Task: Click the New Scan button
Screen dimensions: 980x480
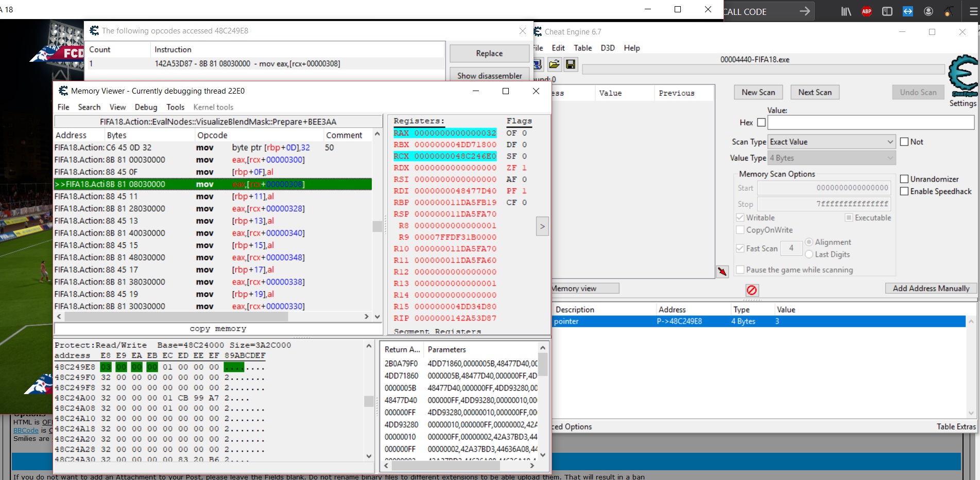Action: (x=758, y=93)
